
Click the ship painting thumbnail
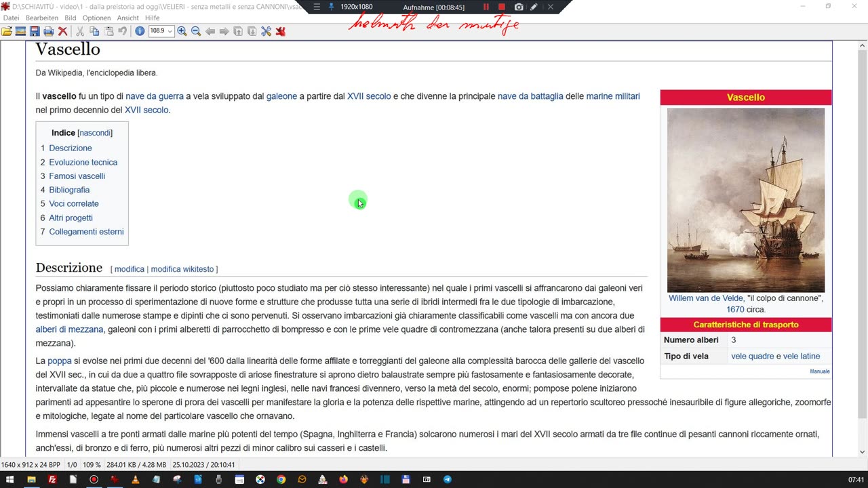tap(746, 200)
